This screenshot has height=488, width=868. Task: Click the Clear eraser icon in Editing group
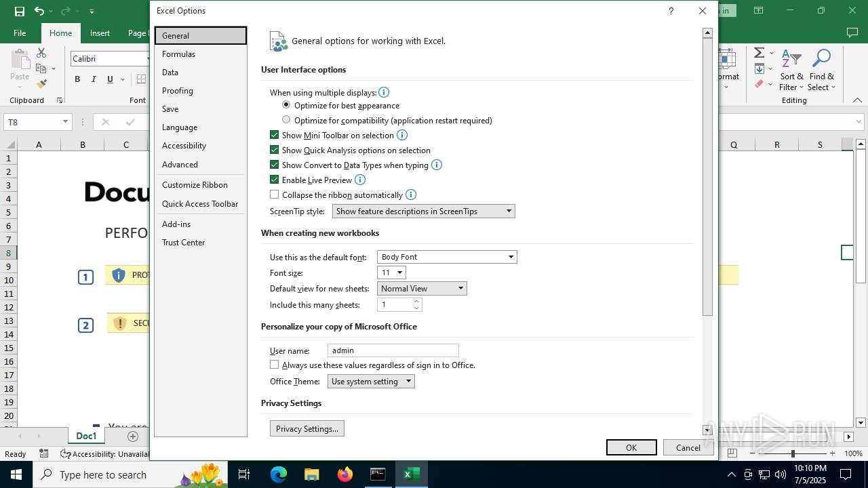pos(759,84)
